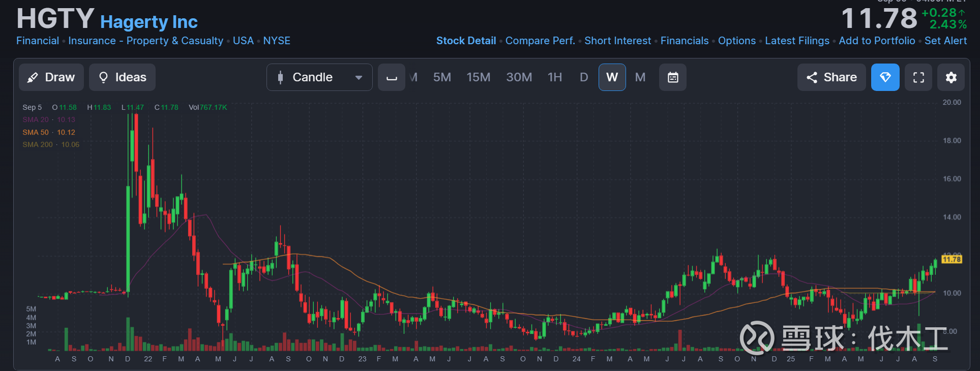Screen dimensions: 980x371
Task: Open Latest Filings link
Action: [796, 41]
